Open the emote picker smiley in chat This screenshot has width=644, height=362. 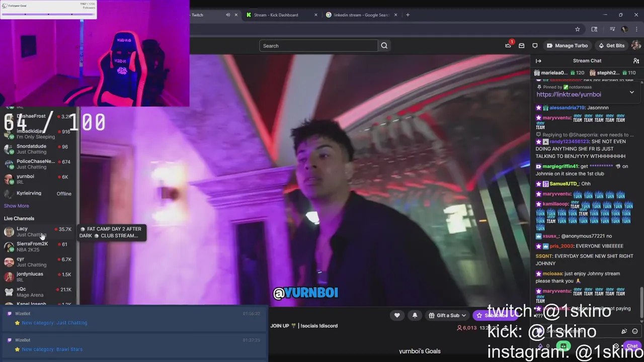pyautogui.click(x=635, y=331)
